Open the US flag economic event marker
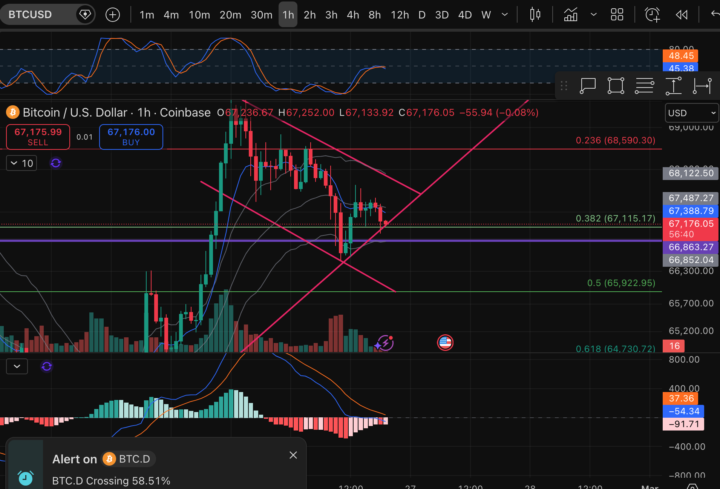 (445, 343)
